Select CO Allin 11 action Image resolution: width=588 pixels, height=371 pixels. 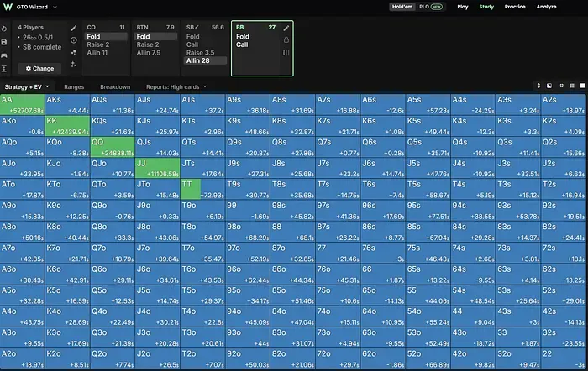click(x=97, y=53)
